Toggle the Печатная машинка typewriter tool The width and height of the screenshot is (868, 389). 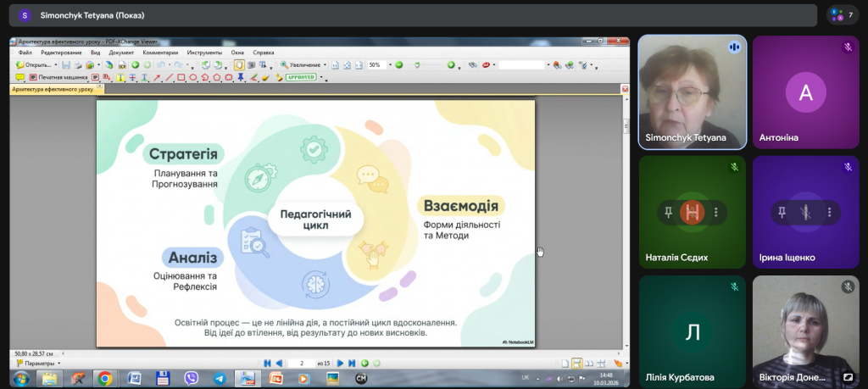tap(58, 77)
